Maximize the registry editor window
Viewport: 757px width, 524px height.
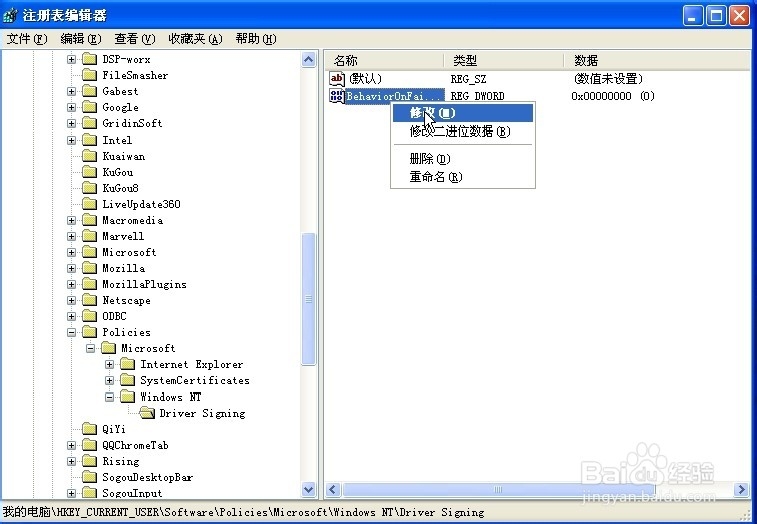click(x=716, y=16)
